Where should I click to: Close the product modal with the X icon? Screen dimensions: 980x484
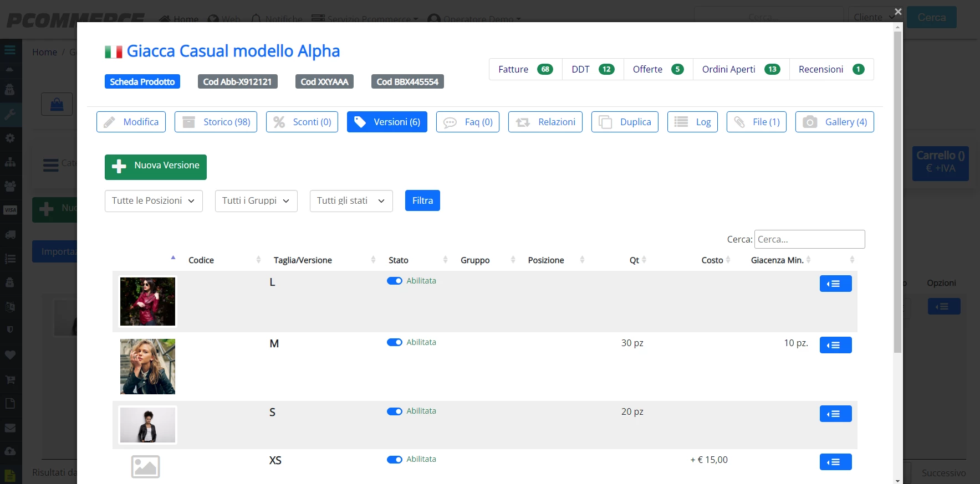pos(898,12)
